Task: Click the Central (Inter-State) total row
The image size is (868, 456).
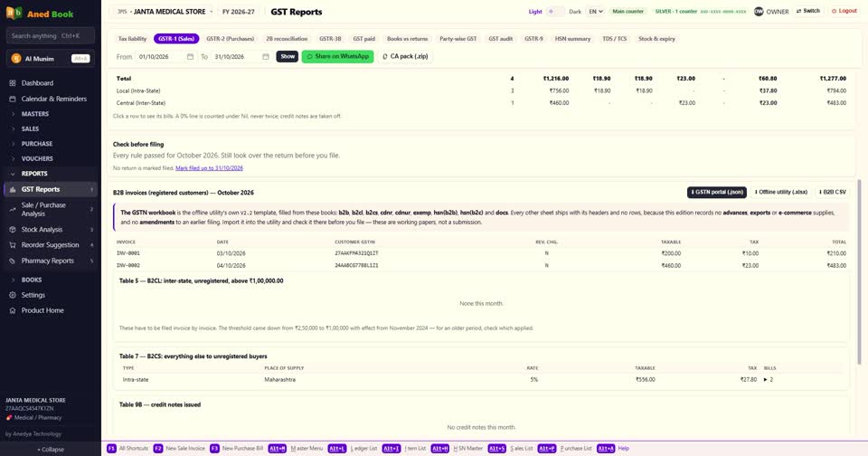Action: coord(481,103)
